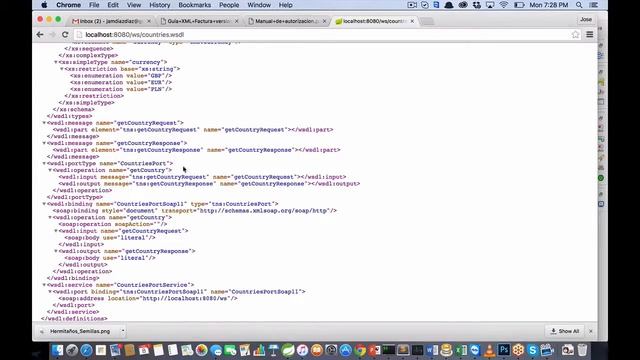Click the soap:binding style="document" line
This screenshot has height=360, width=640.
click(195, 211)
